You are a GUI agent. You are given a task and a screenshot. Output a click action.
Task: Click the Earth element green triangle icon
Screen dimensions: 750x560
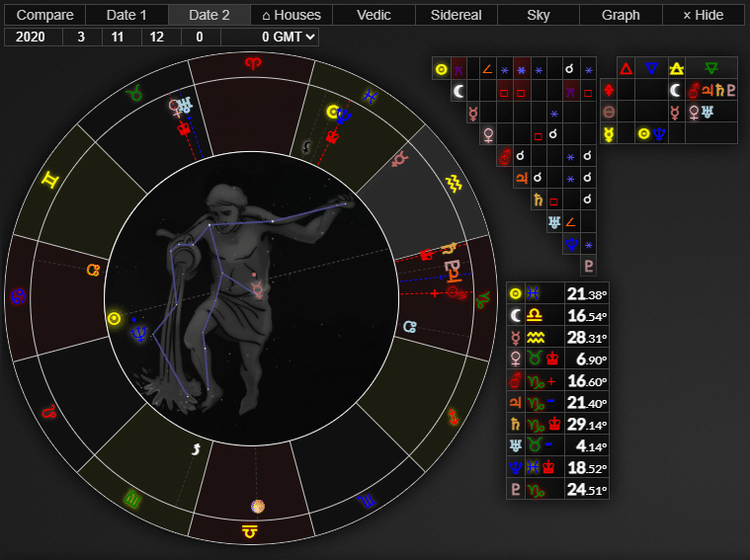[x=710, y=68]
